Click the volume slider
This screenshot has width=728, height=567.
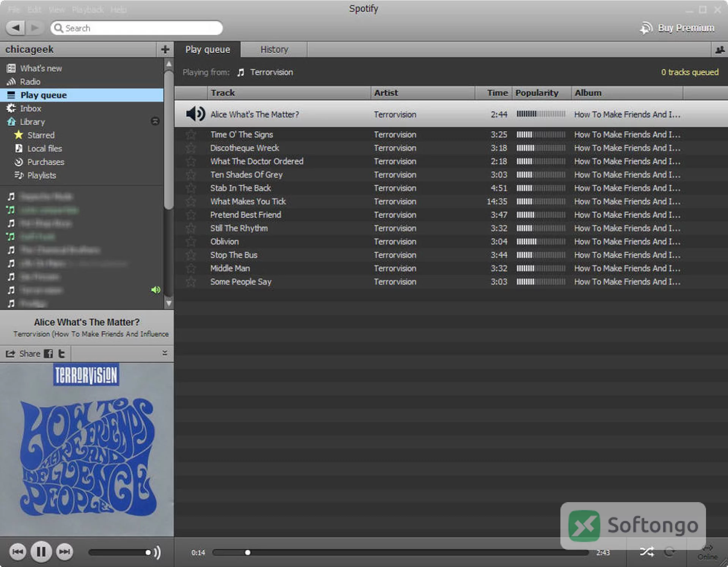coord(120,552)
